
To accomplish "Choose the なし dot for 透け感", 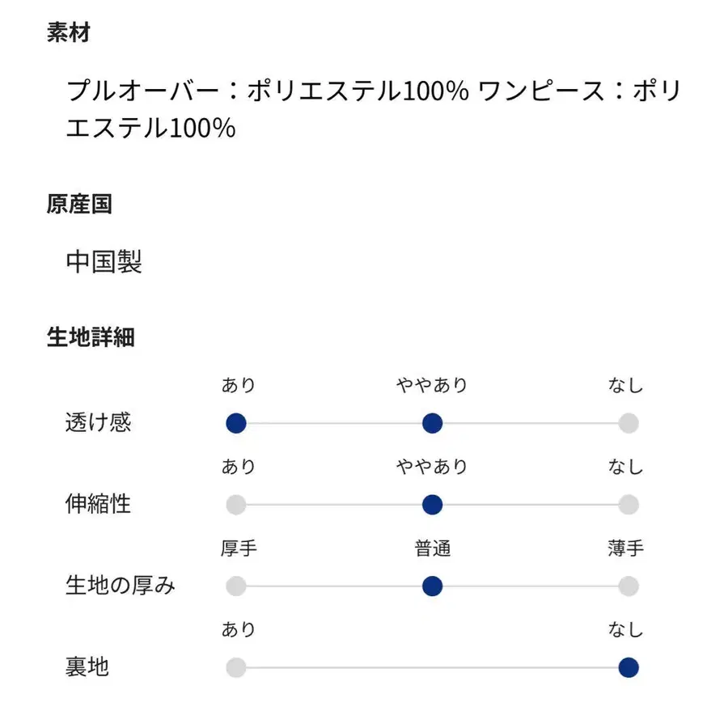I will tap(629, 423).
